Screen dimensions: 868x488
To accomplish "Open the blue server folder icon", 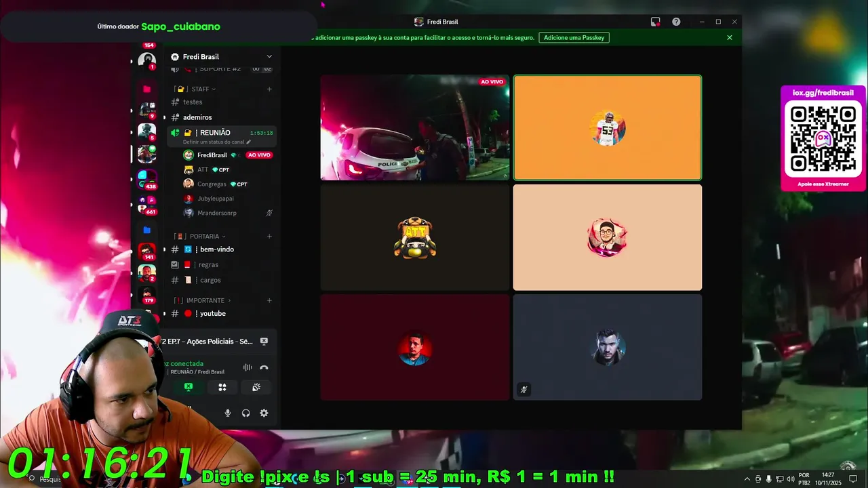I will (146, 230).
